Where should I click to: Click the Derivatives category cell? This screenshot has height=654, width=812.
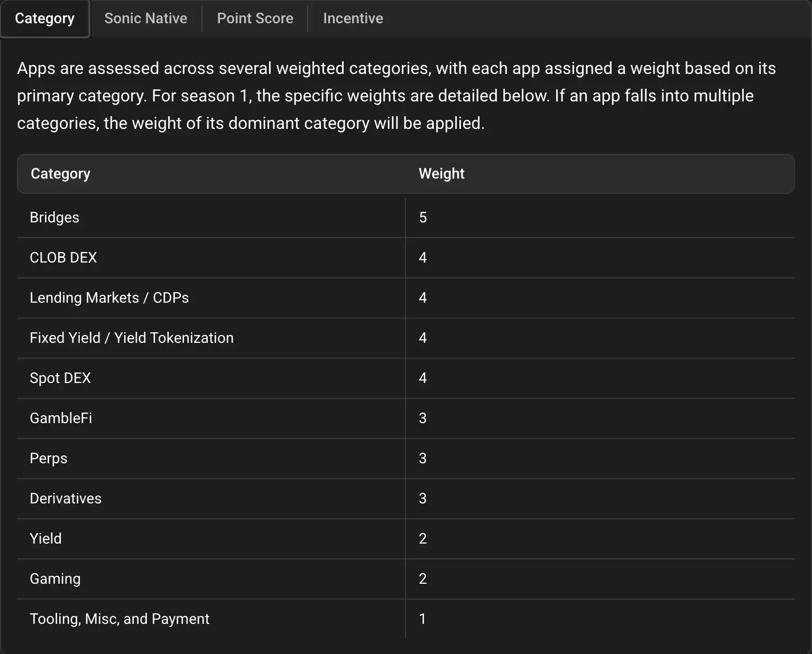[x=66, y=499]
